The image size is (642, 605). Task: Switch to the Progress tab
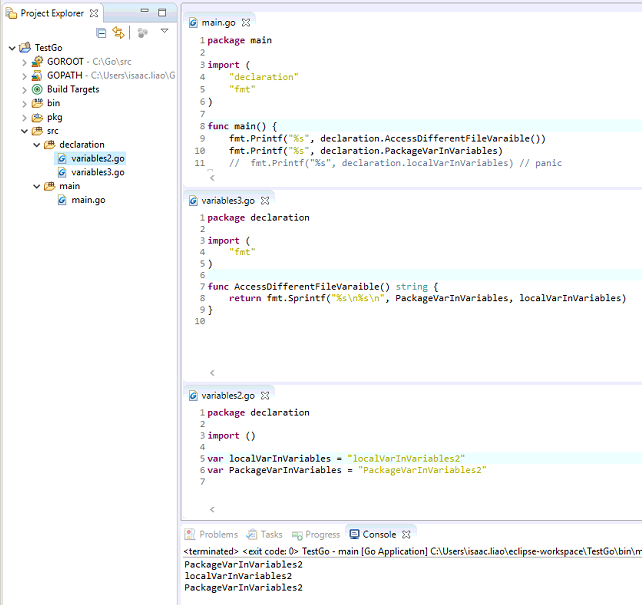click(x=314, y=534)
